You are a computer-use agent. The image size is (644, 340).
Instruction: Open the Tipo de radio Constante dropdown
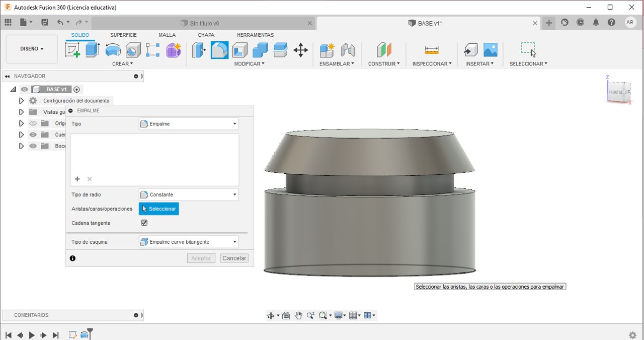189,194
